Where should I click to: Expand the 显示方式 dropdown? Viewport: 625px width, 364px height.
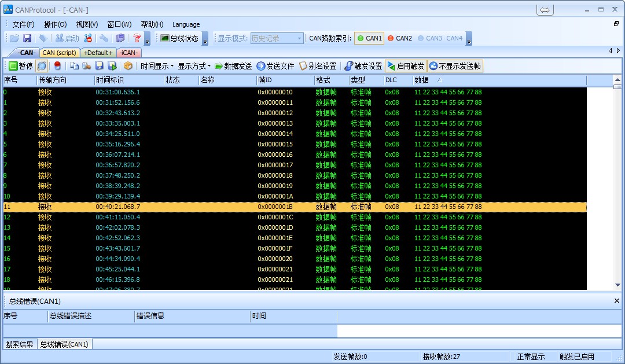point(194,66)
